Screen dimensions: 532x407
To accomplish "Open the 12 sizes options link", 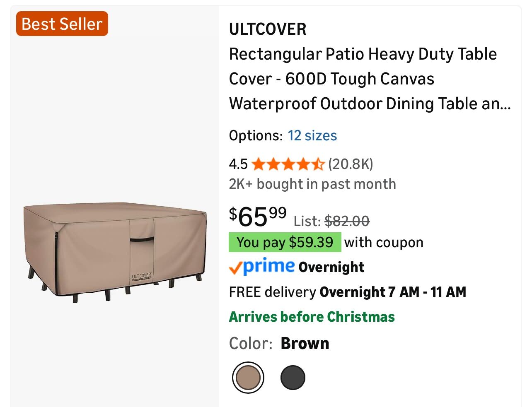I will (x=312, y=135).
